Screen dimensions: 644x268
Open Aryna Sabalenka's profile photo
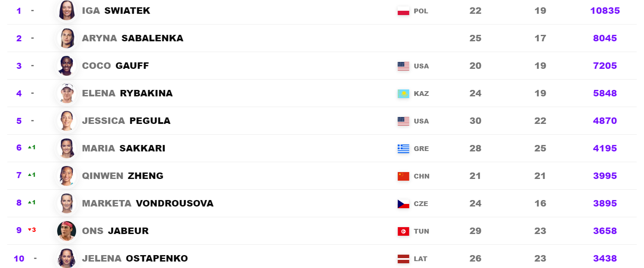(67, 38)
